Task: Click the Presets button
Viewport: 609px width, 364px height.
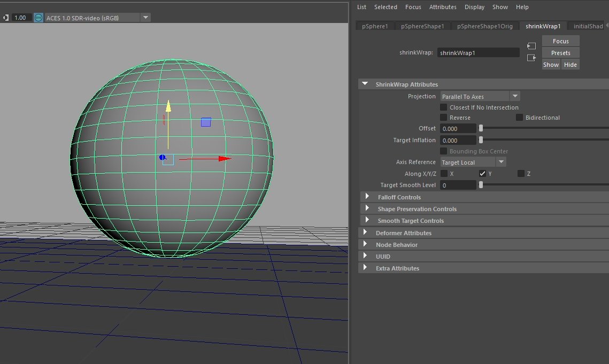Action: (x=560, y=53)
